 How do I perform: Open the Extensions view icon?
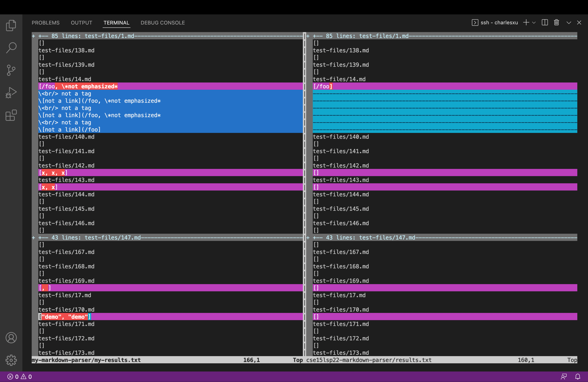click(11, 115)
